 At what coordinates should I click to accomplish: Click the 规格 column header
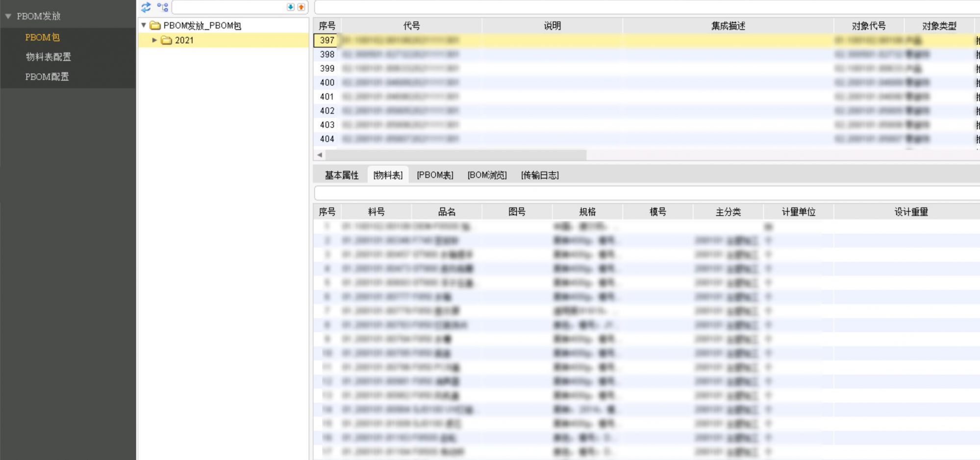coord(587,212)
